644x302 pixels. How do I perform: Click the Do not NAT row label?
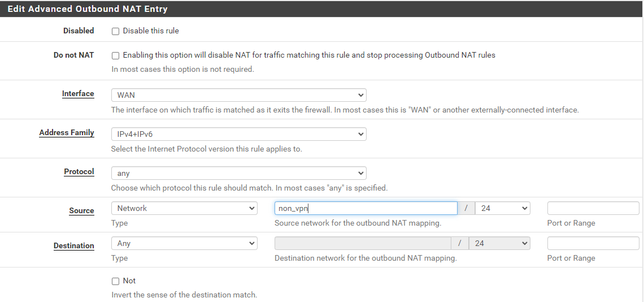tap(73, 55)
